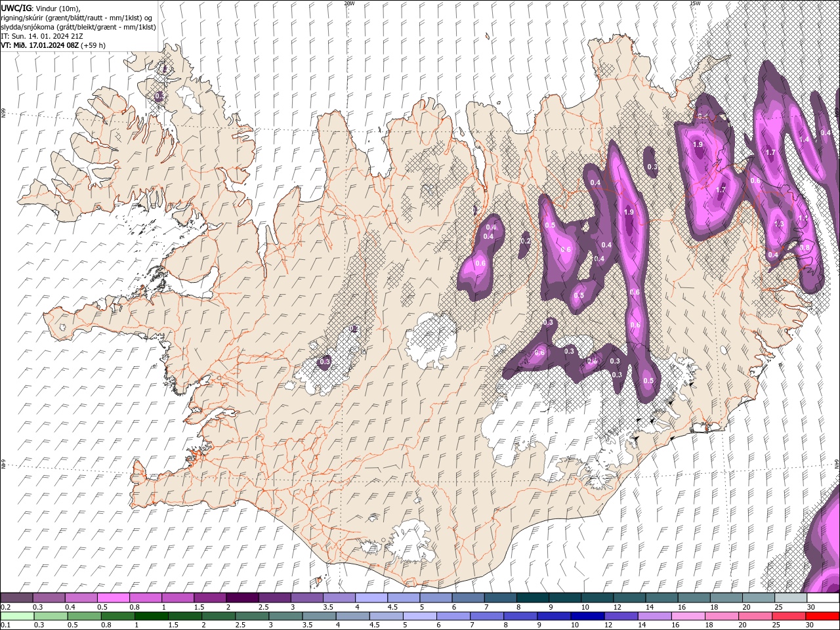
Task: Click the bold UWC/IG title text
Action: tap(16, 8)
